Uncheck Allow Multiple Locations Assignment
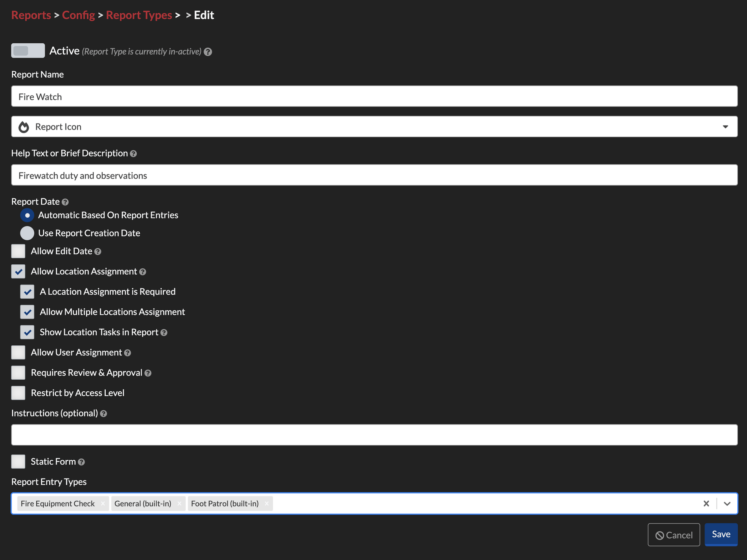This screenshot has height=560, width=747. click(27, 312)
